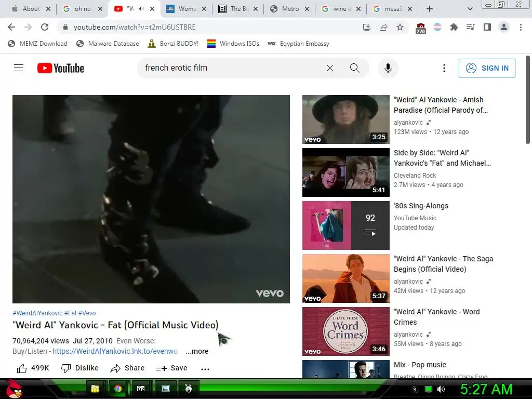
Task: Click the YouTube search magnifier button
Action: coord(354,68)
